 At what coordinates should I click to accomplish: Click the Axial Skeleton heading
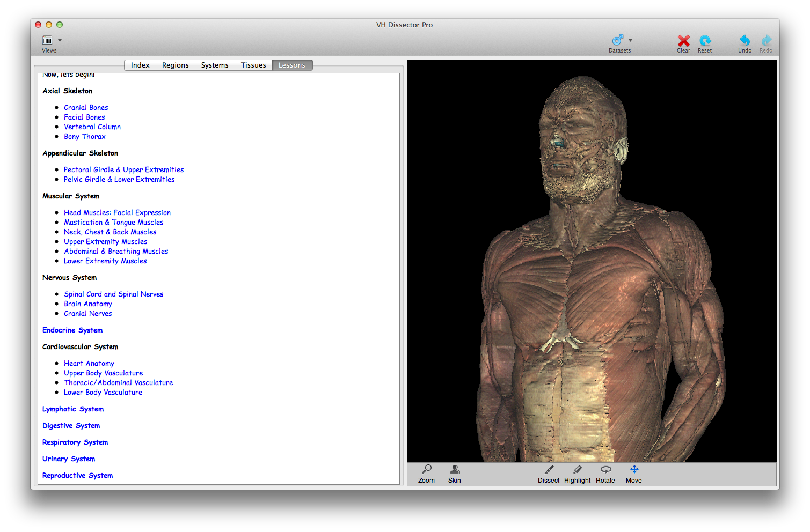click(x=68, y=91)
